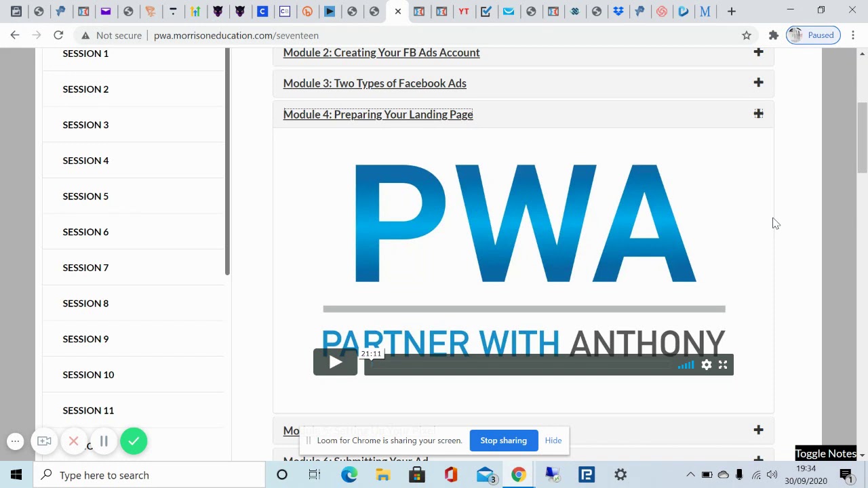Open Settings gear on taskbar
This screenshot has height=488, width=868.
620,475
